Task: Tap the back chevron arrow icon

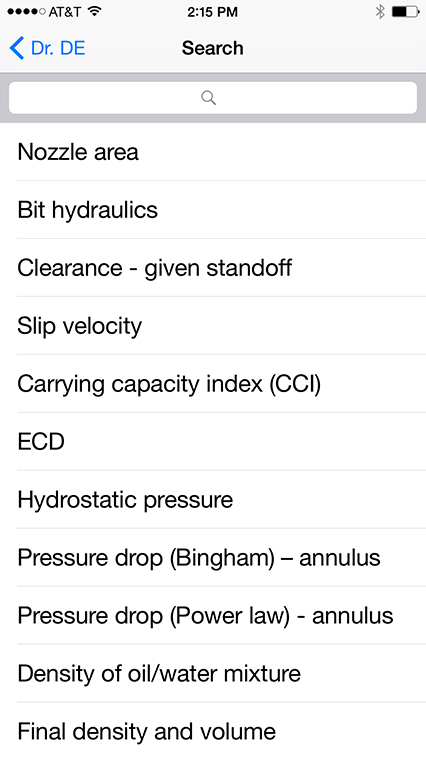Action: tap(16, 48)
